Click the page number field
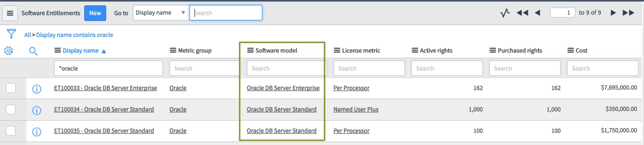 click(x=562, y=13)
